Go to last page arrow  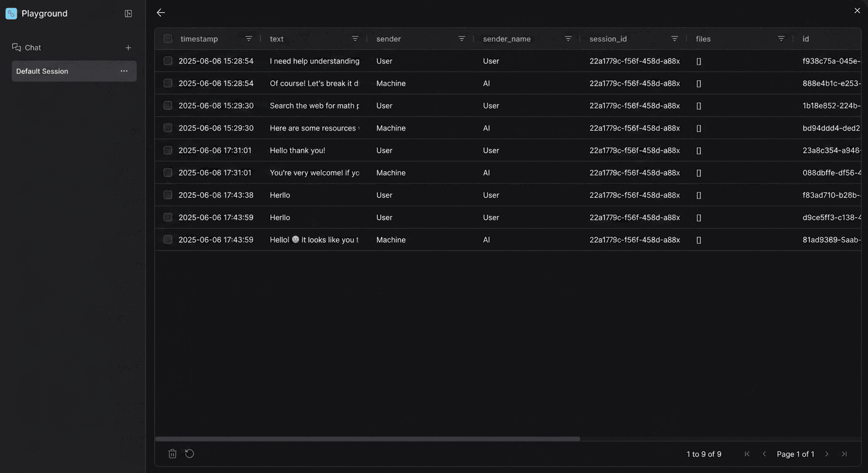click(844, 454)
